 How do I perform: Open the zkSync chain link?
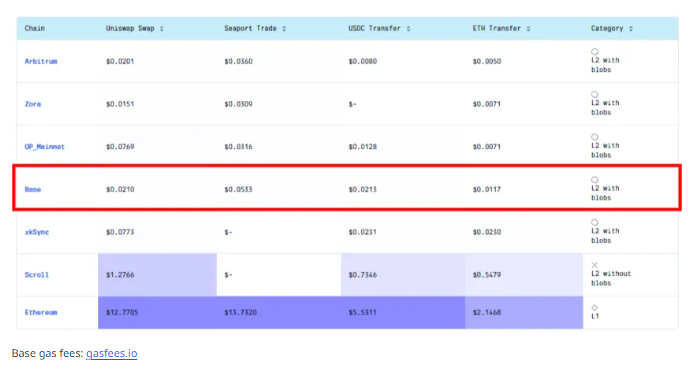point(37,232)
